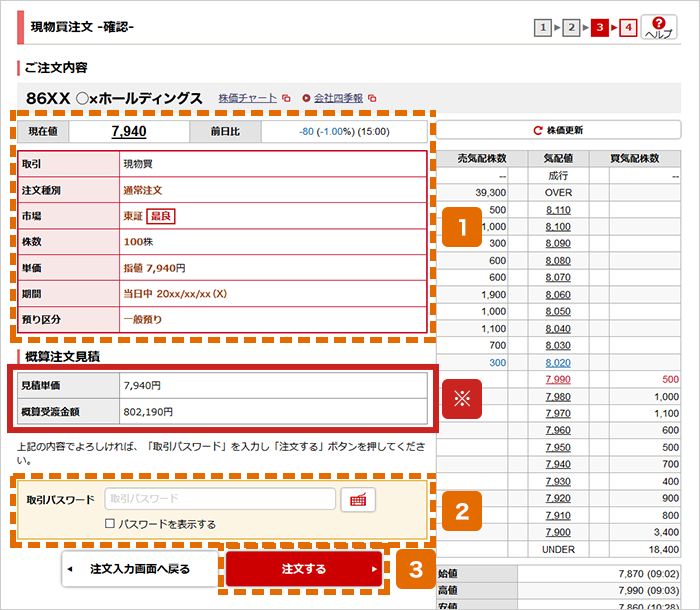
Task: Open external window icon next to 株価チャート
Action: [287, 98]
